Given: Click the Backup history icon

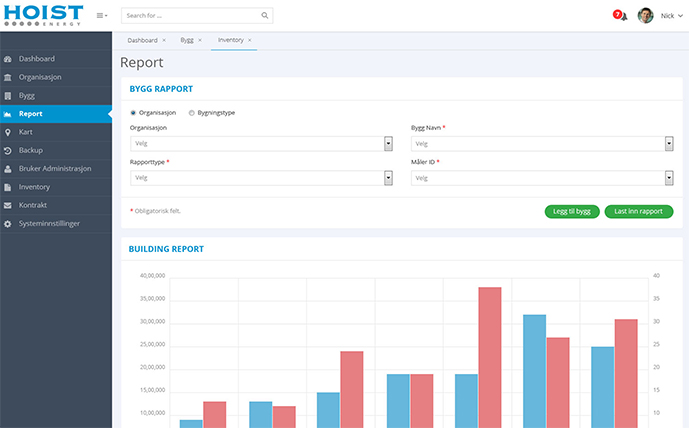Looking at the screenshot, I should coord(7,151).
